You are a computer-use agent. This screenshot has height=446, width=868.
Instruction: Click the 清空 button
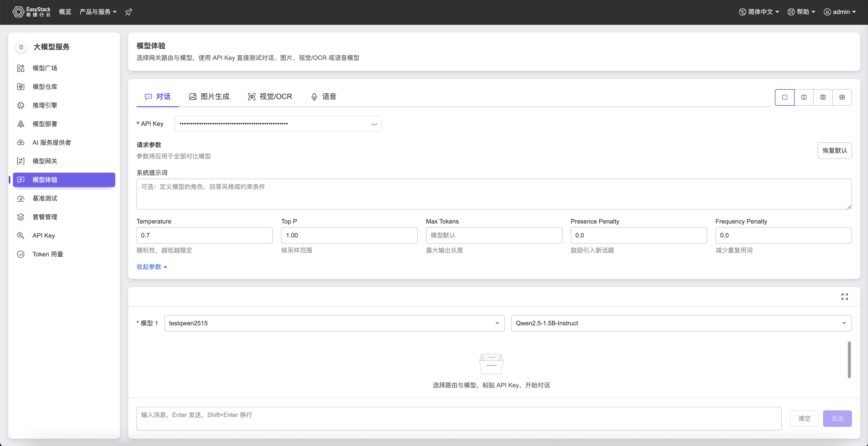point(804,418)
